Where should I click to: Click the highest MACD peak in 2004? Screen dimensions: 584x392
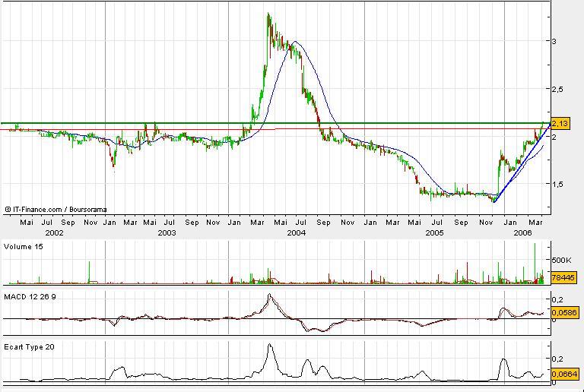tap(270, 296)
